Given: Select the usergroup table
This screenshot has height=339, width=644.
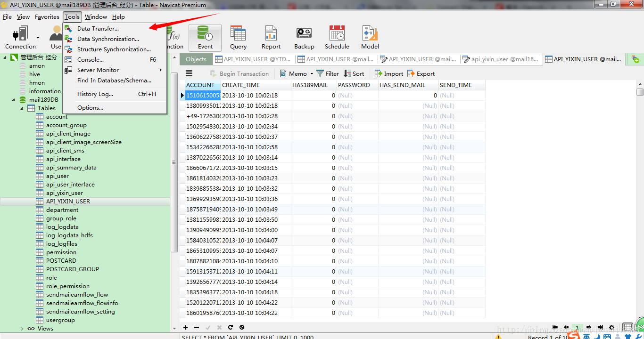Looking at the screenshot, I should click(60, 320).
